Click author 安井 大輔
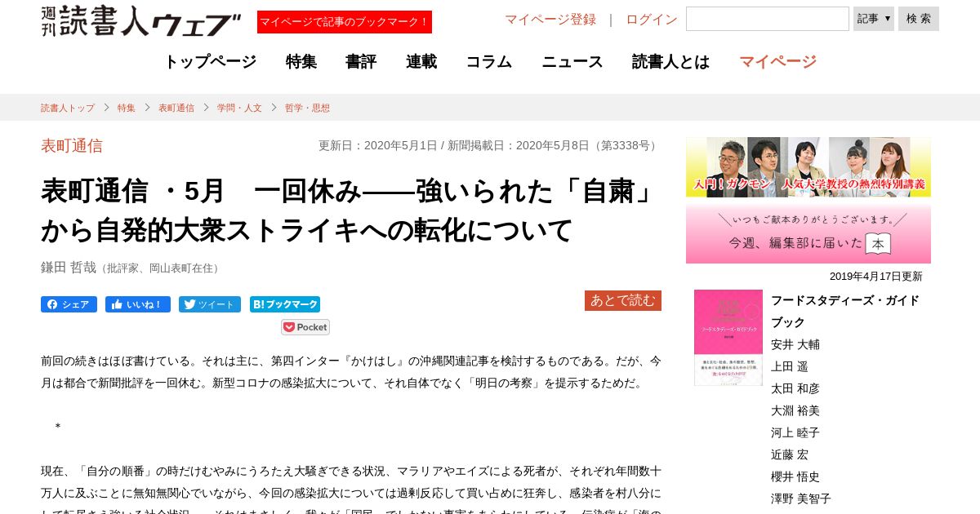The height and width of the screenshot is (514, 980). coord(795,344)
